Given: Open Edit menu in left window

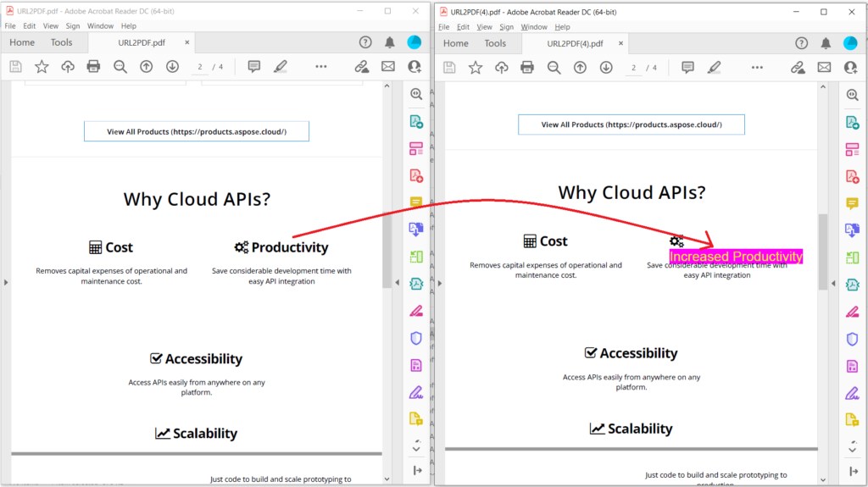Looking at the screenshot, I should [30, 26].
